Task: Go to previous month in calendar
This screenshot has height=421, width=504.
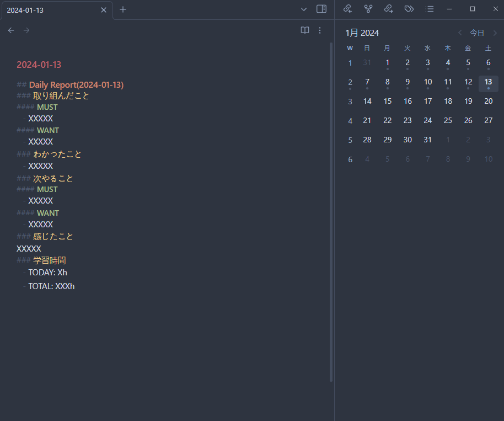Action: (460, 33)
